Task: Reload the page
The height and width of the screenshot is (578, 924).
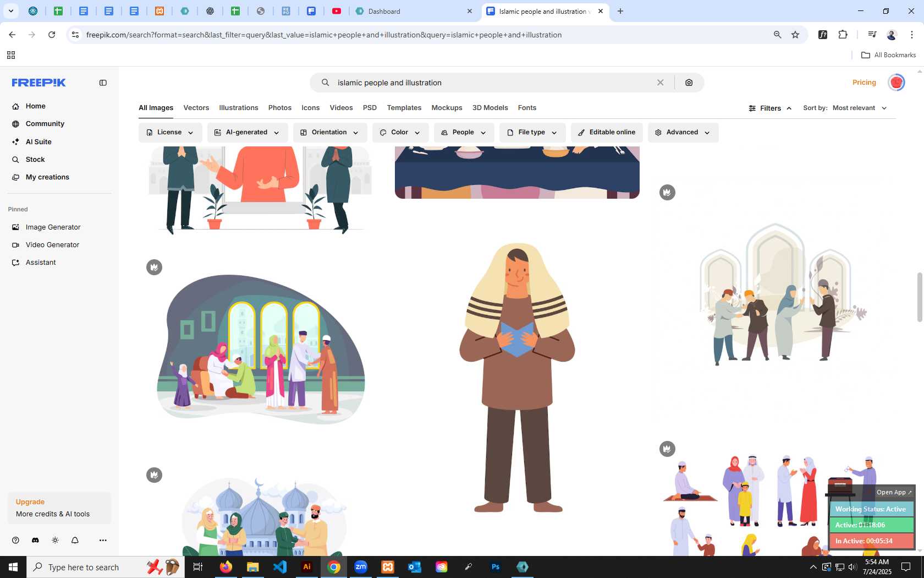Action: point(52,35)
